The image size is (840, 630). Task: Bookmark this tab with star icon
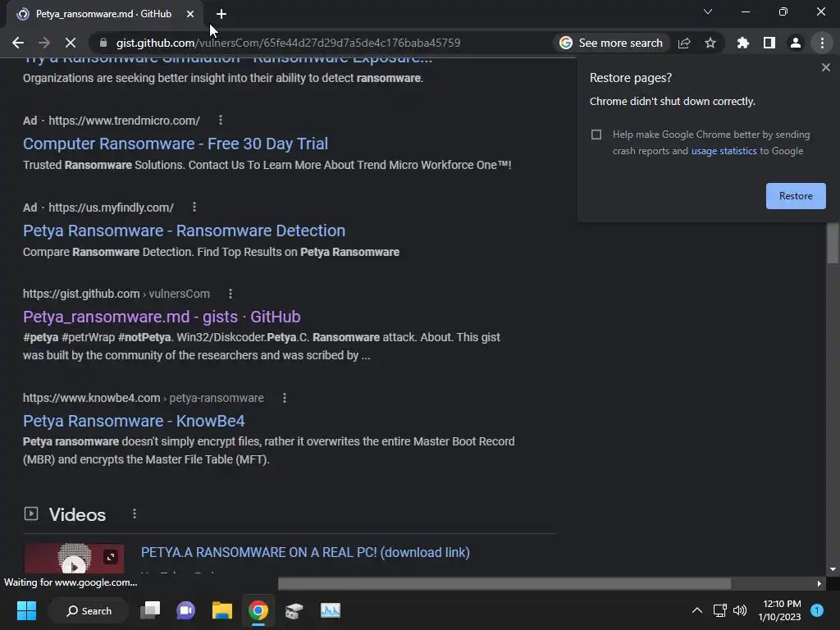click(x=710, y=43)
